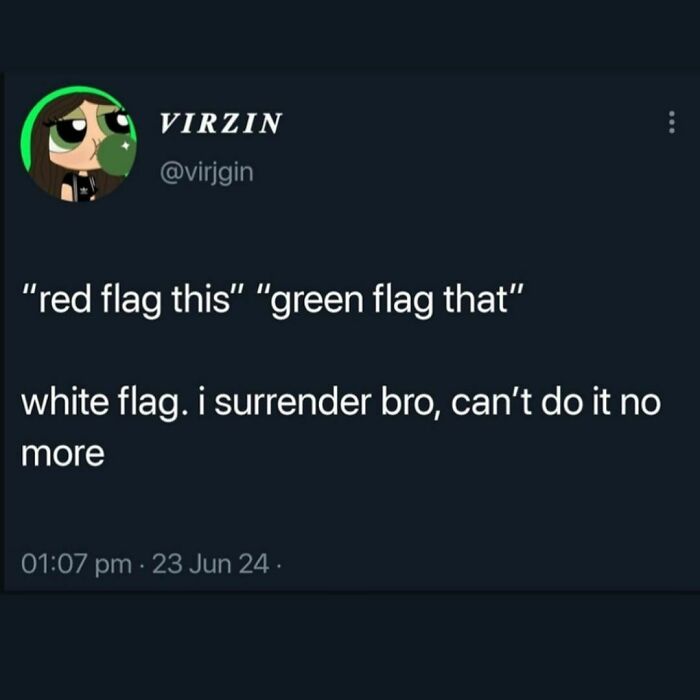Viewport: 700px width, 700px height.
Task: Open the three-dot more options menu
Action: tap(671, 122)
